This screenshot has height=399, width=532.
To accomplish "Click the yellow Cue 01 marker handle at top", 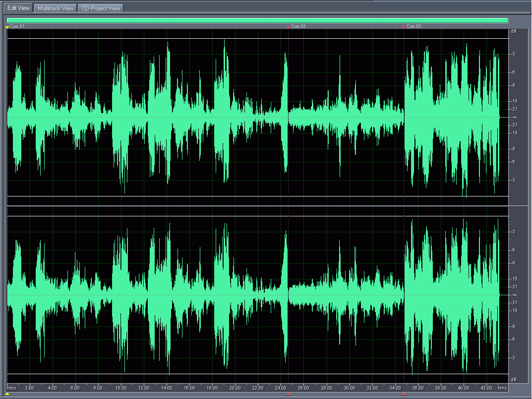I will (7, 27).
